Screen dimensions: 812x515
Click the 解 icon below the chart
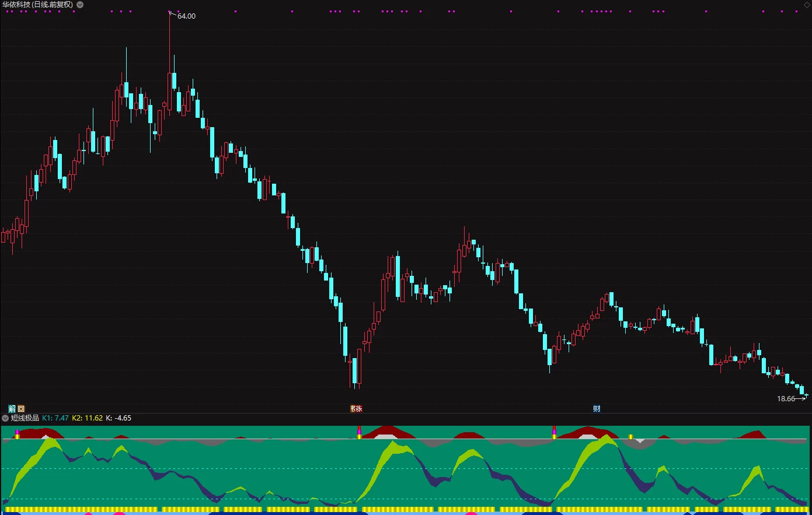[12, 409]
